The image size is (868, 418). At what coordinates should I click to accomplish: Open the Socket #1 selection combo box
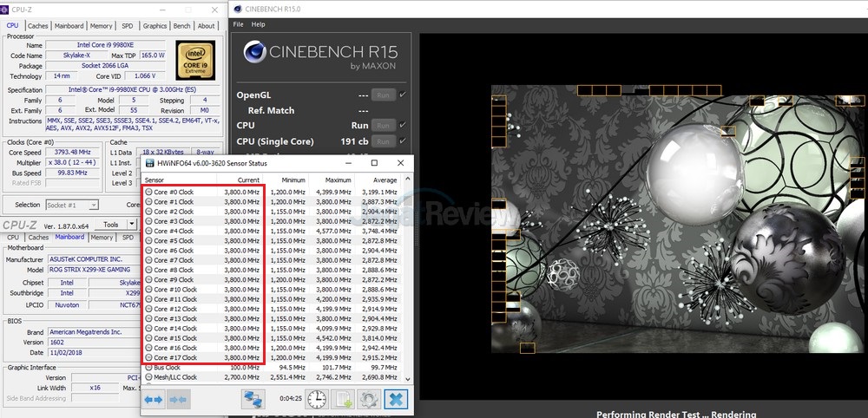pyautogui.click(x=71, y=206)
